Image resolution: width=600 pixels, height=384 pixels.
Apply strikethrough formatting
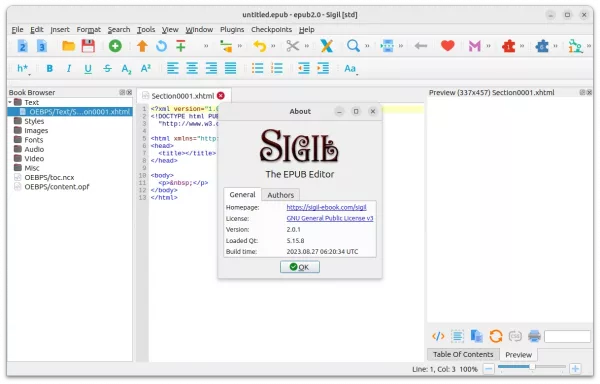[107, 68]
